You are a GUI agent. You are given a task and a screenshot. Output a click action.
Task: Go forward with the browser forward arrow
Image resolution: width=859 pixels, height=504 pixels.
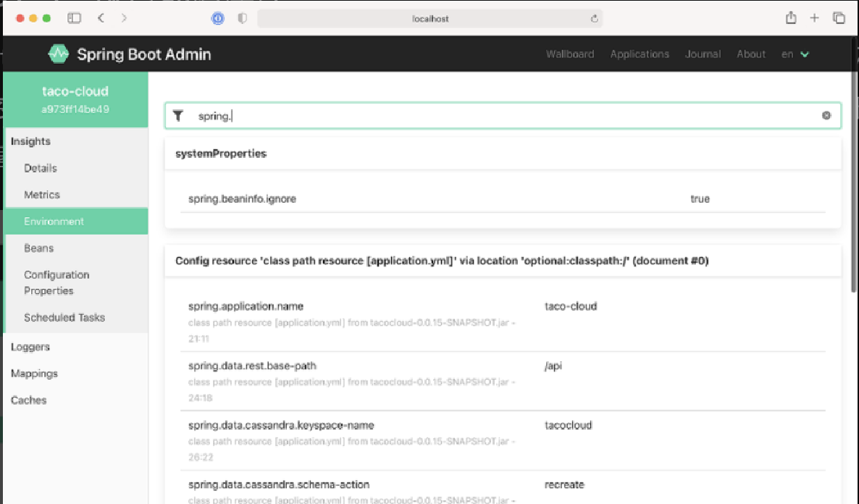tap(125, 18)
